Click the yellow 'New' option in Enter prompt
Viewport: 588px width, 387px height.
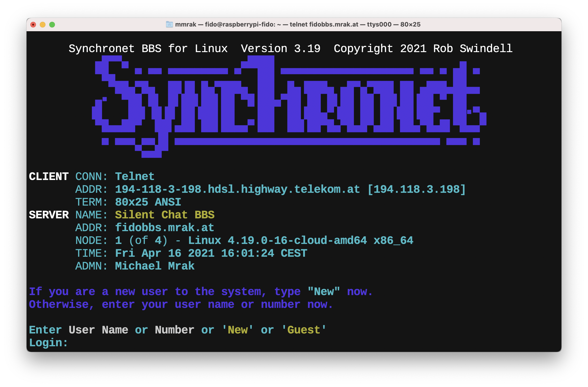(x=237, y=330)
